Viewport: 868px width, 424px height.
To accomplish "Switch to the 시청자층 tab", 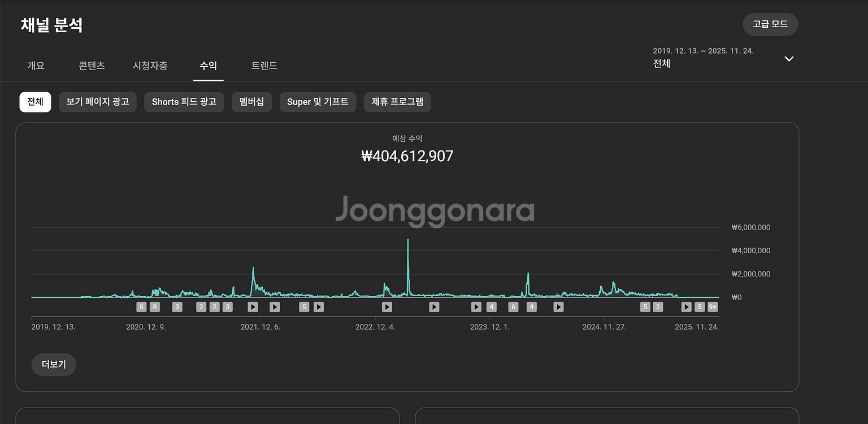I will click(150, 66).
